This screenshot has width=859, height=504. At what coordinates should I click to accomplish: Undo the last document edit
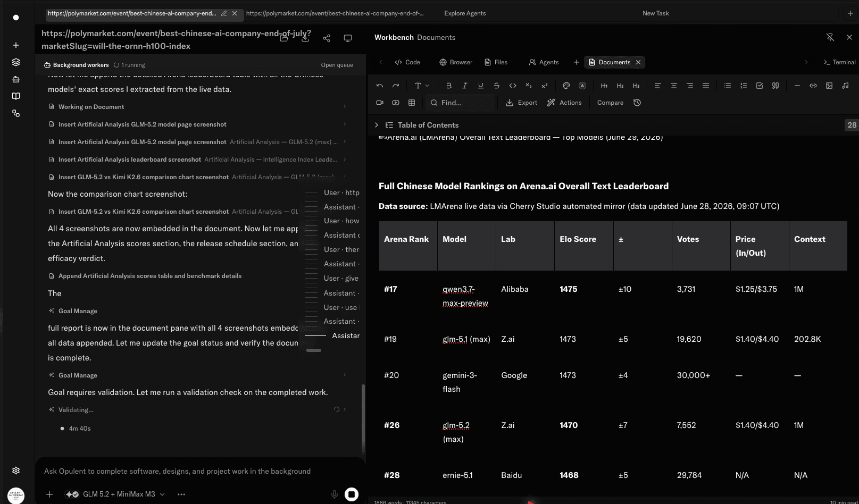(380, 86)
